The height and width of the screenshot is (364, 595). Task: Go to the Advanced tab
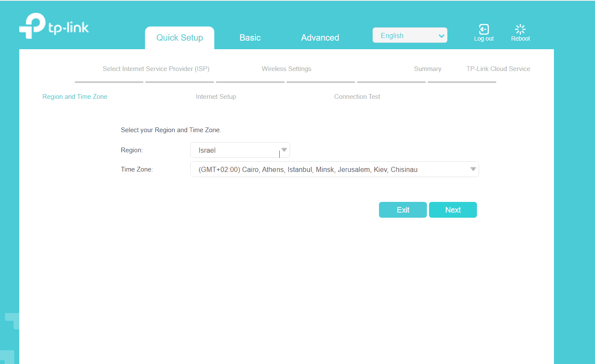[320, 38]
